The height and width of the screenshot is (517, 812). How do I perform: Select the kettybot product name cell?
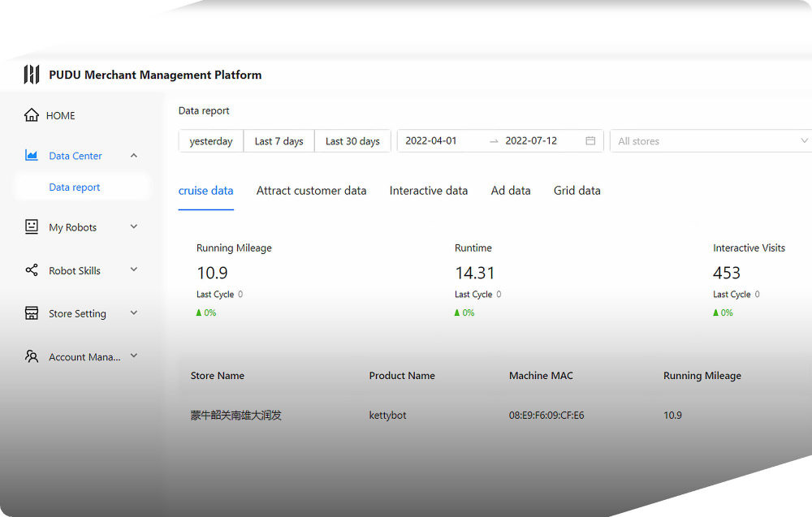coord(387,415)
